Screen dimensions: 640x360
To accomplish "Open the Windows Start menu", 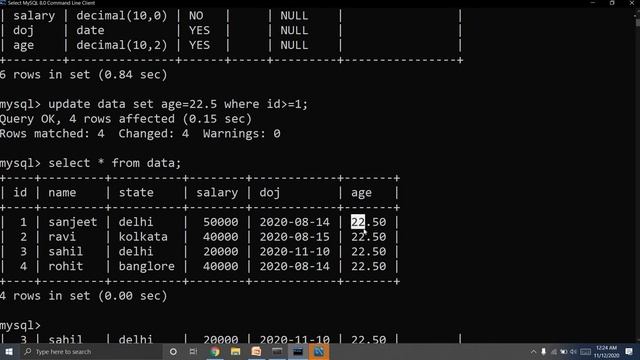I will click(x=9, y=351).
